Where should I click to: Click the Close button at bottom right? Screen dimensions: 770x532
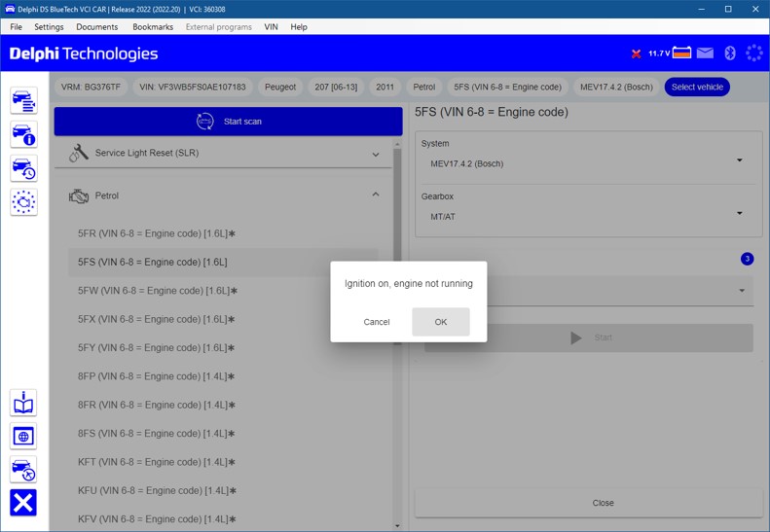588,503
